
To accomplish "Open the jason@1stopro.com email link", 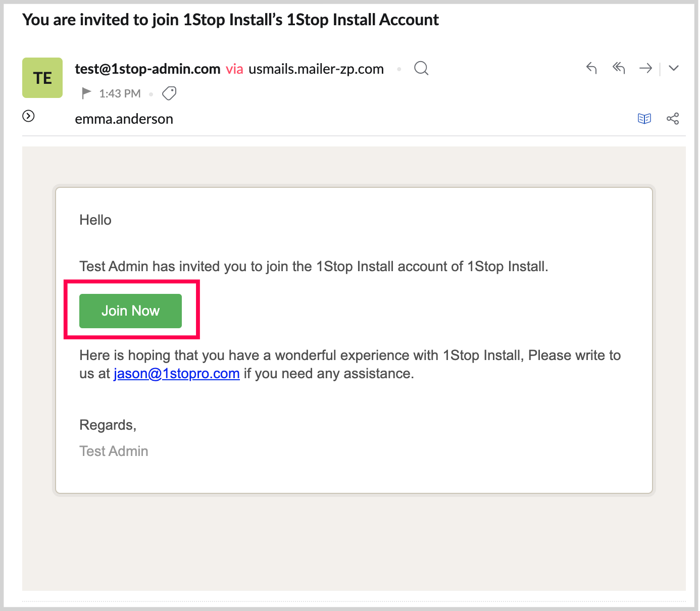I will tap(176, 374).
